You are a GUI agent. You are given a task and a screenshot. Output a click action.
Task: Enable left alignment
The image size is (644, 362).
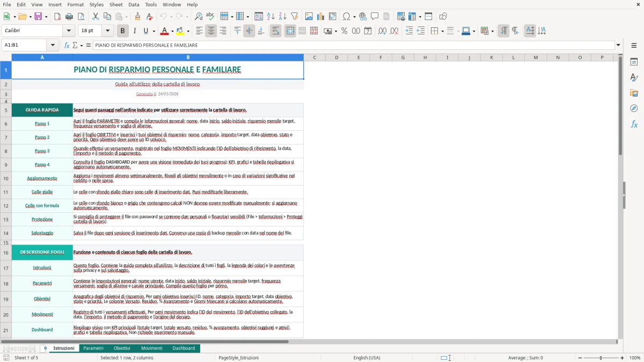point(199,31)
